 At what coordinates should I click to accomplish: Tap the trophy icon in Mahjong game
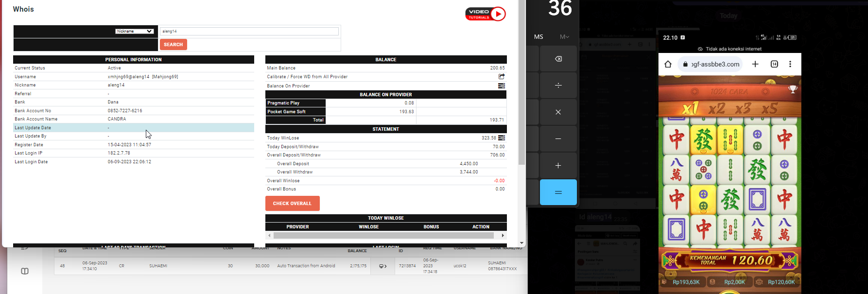click(x=793, y=89)
